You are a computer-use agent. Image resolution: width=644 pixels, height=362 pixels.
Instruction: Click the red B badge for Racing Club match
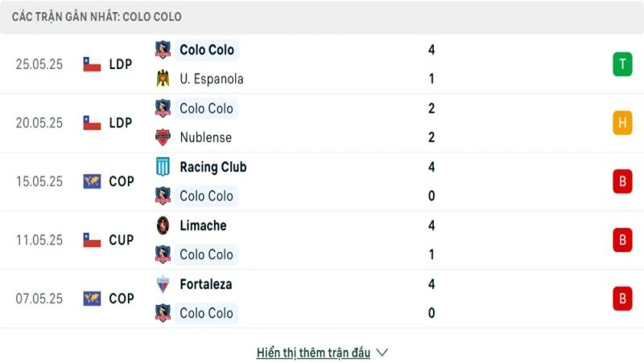pos(621,182)
